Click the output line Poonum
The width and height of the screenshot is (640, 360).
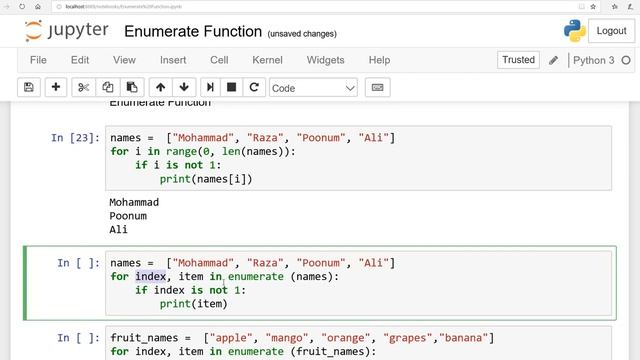pyautogui.click(x=128, y=216)
